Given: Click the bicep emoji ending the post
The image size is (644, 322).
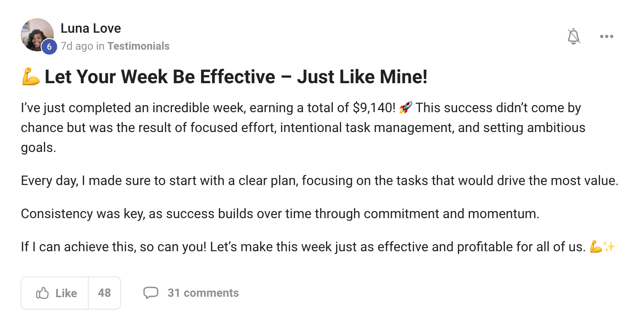Looking at the screenshot, I should (x=596, y=248).
